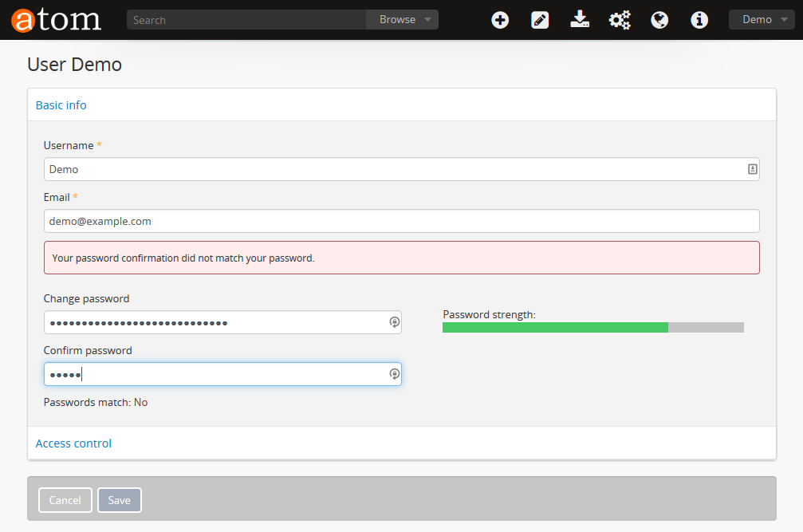Expand the Access control section

(73, 443)
